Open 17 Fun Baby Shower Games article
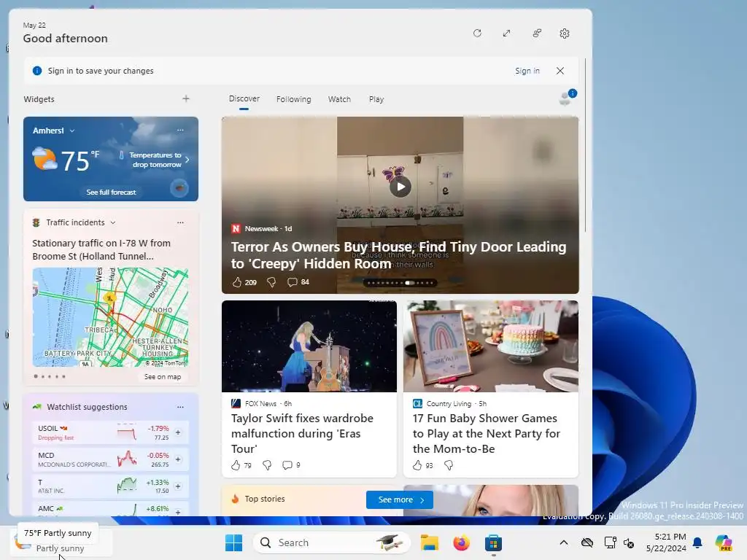The image size is (747, 560). click(487, 433)
